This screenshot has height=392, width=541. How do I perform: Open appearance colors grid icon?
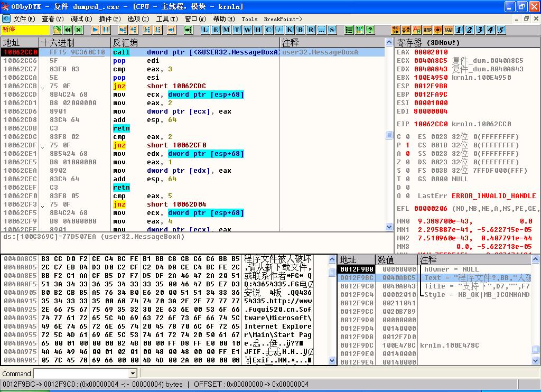point(359,30)
